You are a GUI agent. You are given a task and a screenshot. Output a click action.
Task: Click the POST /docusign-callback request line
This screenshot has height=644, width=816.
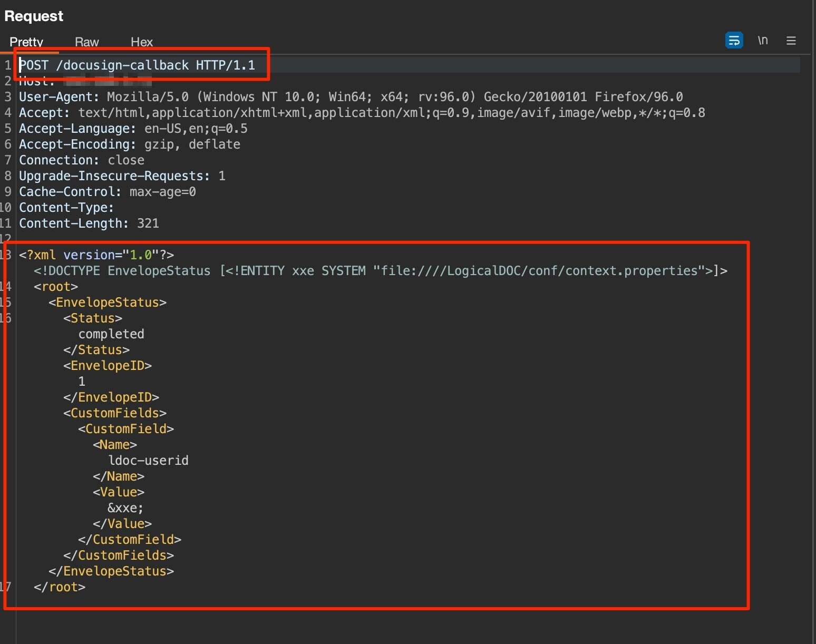click(x=137, y=65)
